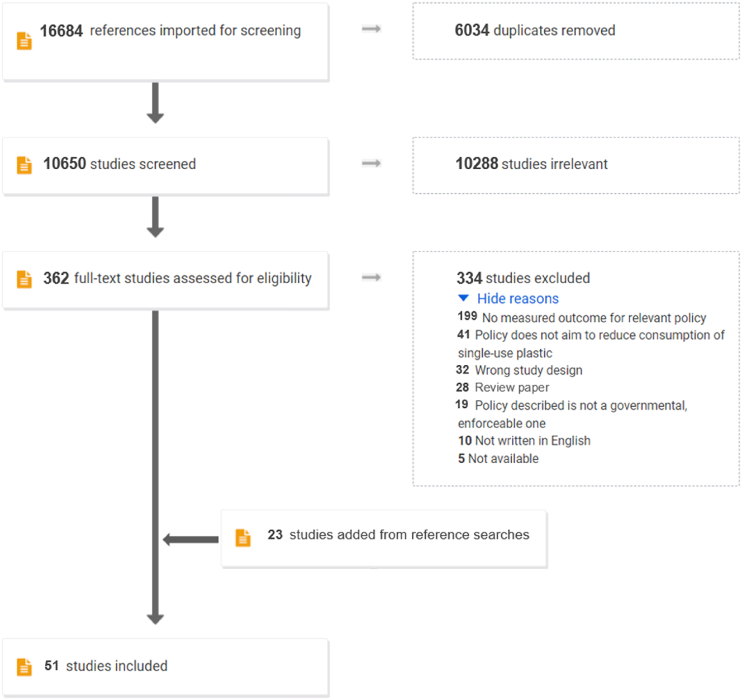The height and width of the screenshot is (700, 742).
Task: Click the Not written in English reason
Action: pos(532,441)
